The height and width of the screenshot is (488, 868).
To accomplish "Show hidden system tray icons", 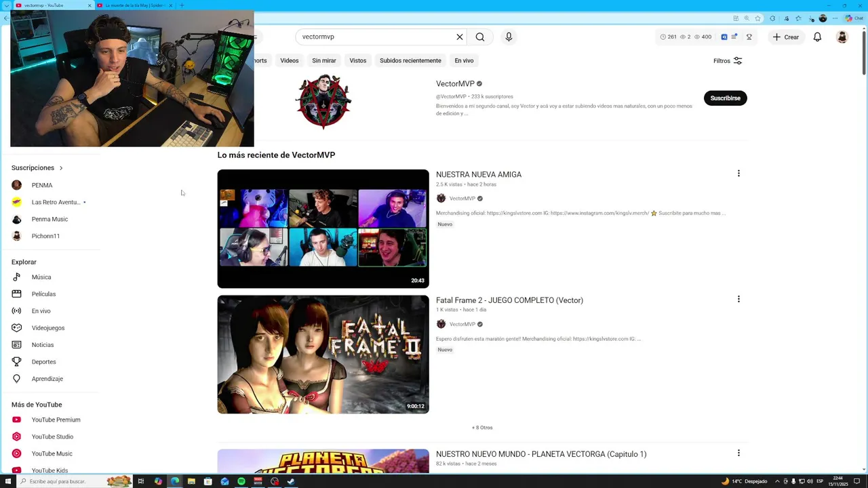I will [777, 481].
